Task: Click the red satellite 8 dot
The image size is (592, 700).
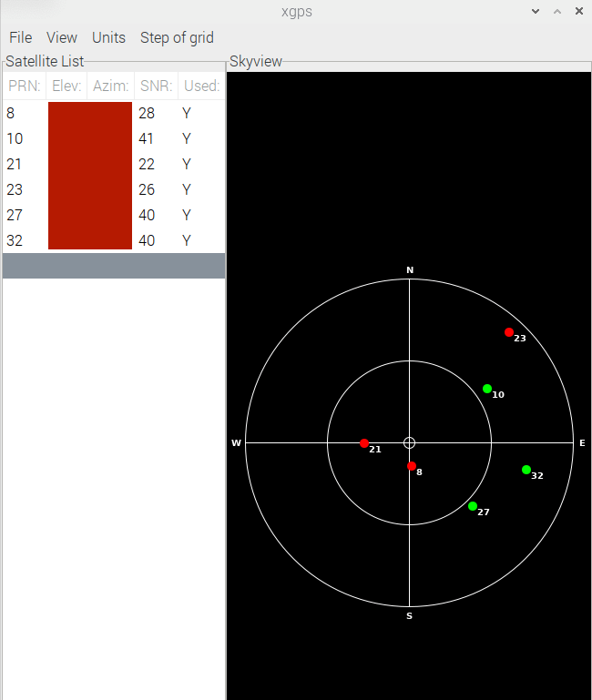Action: (x=412, y=466)
